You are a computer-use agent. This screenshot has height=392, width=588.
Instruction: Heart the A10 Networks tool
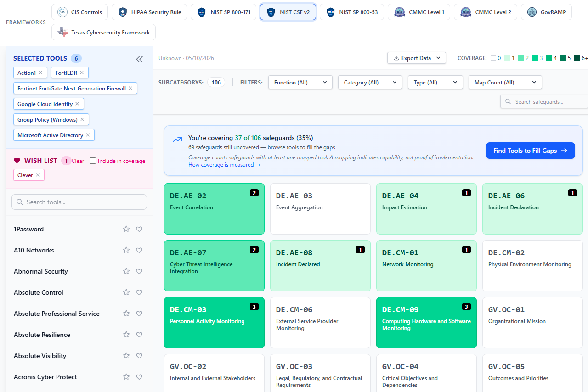point(139,250)
